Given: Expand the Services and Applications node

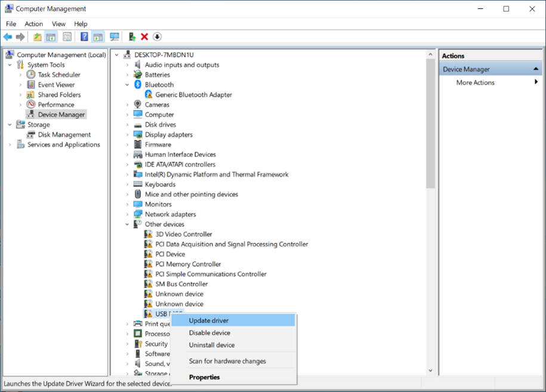Looking at the screenshot, I should (x=10, y=144).
